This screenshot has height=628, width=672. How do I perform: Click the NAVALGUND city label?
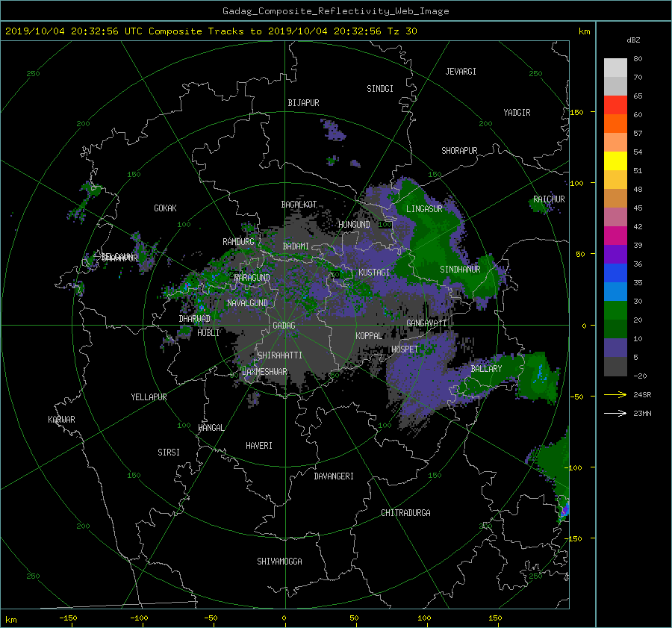[247, 302]
